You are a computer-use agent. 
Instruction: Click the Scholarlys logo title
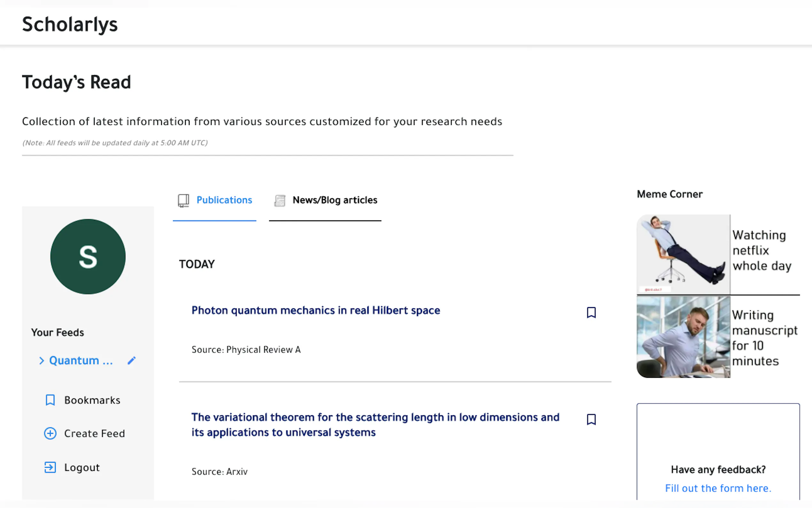click(x=70, y=25)
